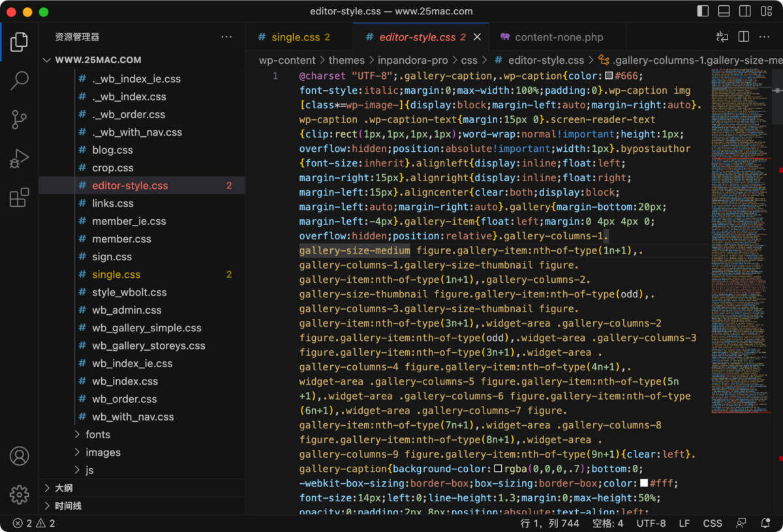Viewport: 783px width, 532px height.
Task: Open wb_admin.css in the explorer
Action: pos(142,310)
